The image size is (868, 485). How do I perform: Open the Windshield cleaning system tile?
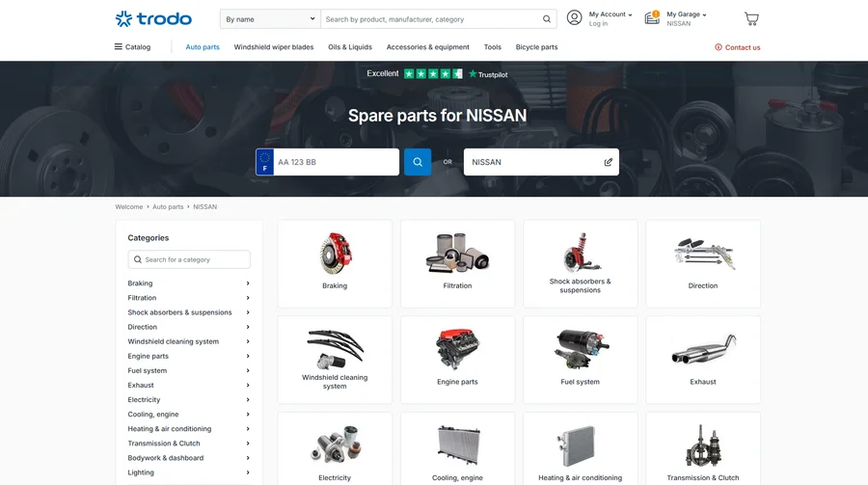335,360
